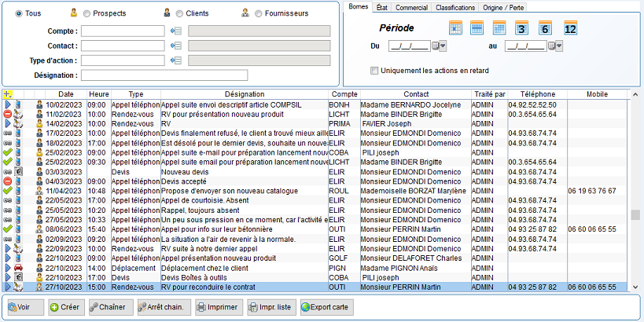Open the 'Du' date picker dropdown
Image resolution: width=644 pixels, height=322 pixels.
pyautogui.click(x=443, y=46)
